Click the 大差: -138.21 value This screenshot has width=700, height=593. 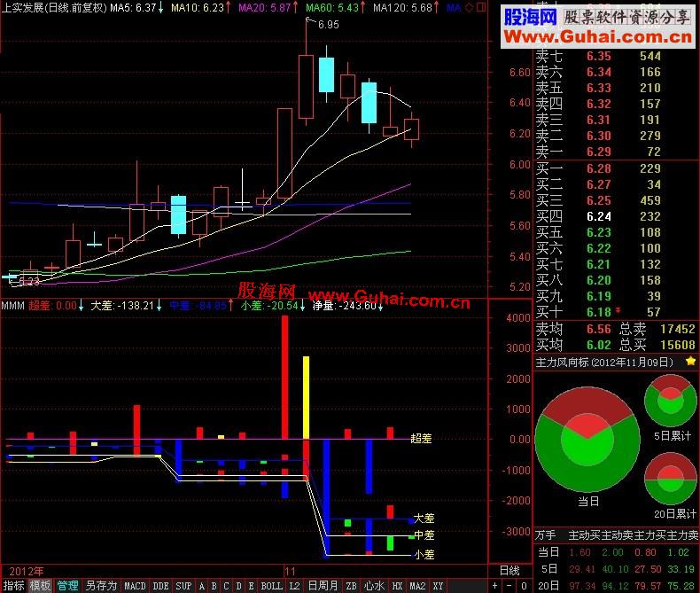122,306
